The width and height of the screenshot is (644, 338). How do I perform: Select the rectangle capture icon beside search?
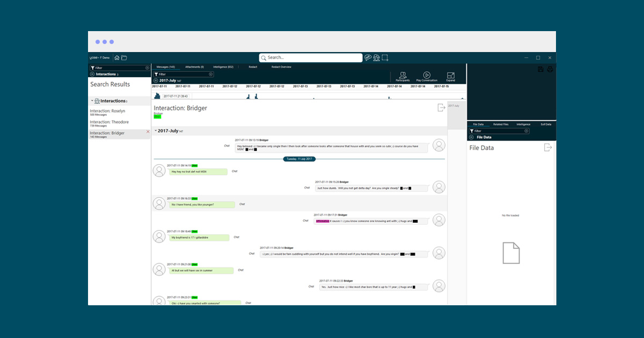(385, 58)
